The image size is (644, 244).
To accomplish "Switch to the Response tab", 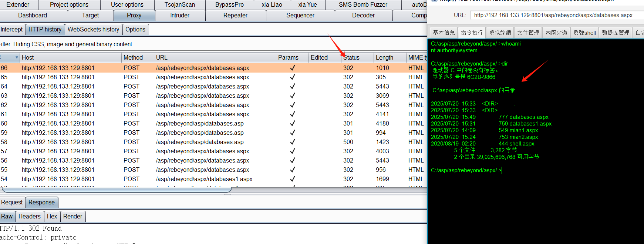I will (x=41, y=202).
